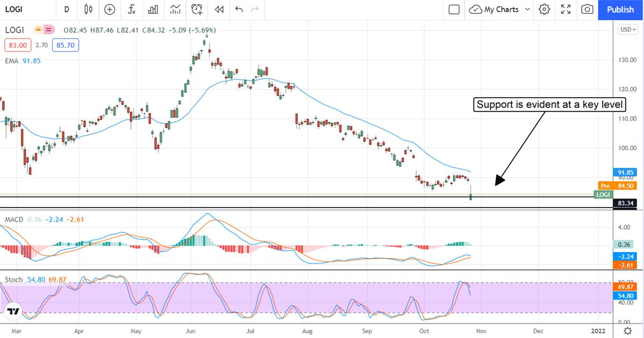The width and height of the screenshot is (644, 338).
Task: Take a chart snapshot with camera icon
Action: pyautogui.click(x=588, y=9)
